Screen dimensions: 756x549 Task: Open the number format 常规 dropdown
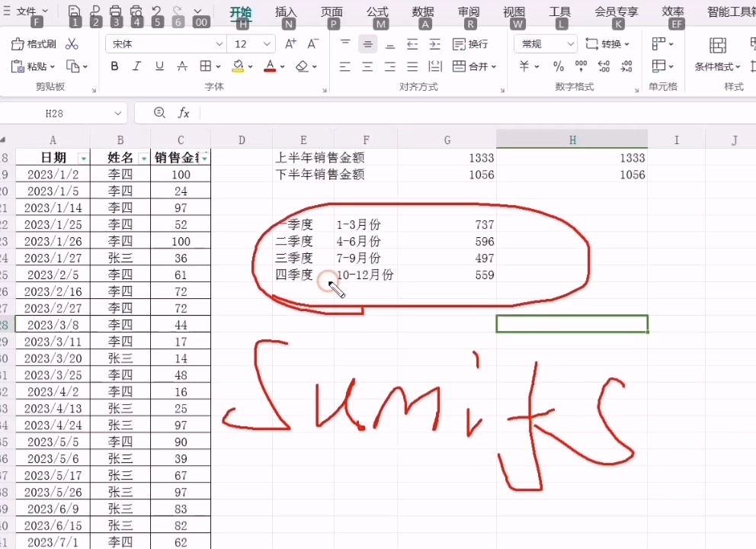(545, 44)
